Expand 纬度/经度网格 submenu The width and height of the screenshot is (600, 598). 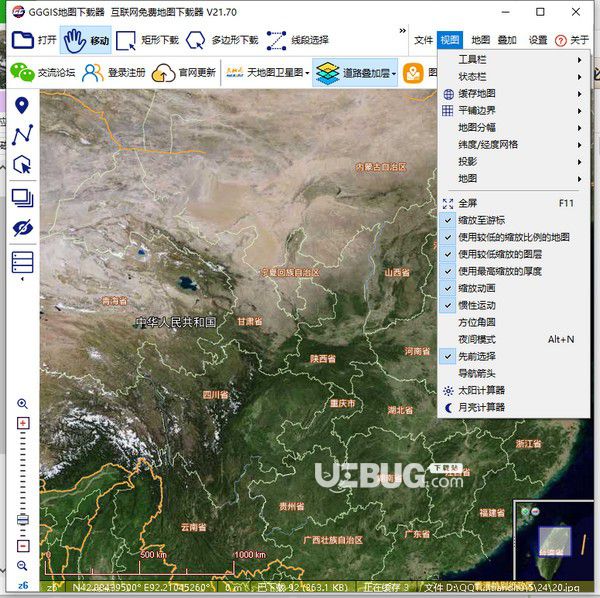tap(513, 145)
